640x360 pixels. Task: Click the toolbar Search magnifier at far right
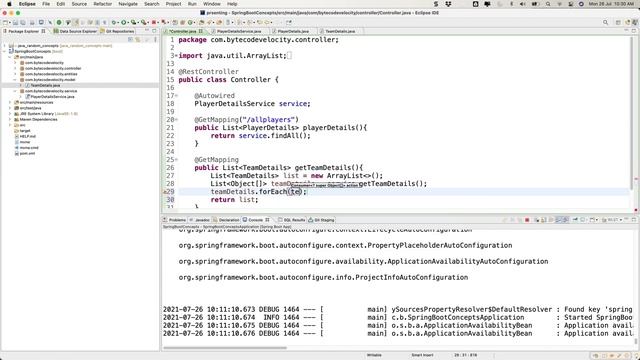605,22
